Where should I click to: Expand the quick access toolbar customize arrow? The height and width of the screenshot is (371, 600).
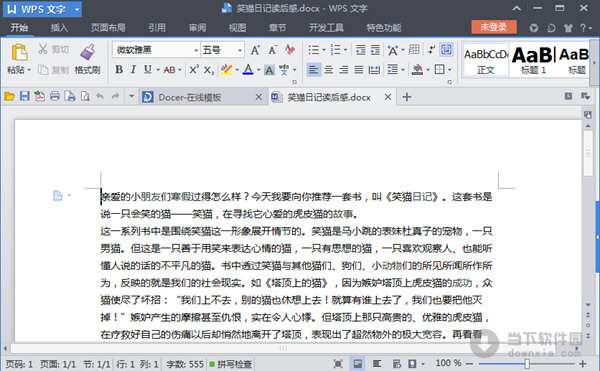click(131, 96)
